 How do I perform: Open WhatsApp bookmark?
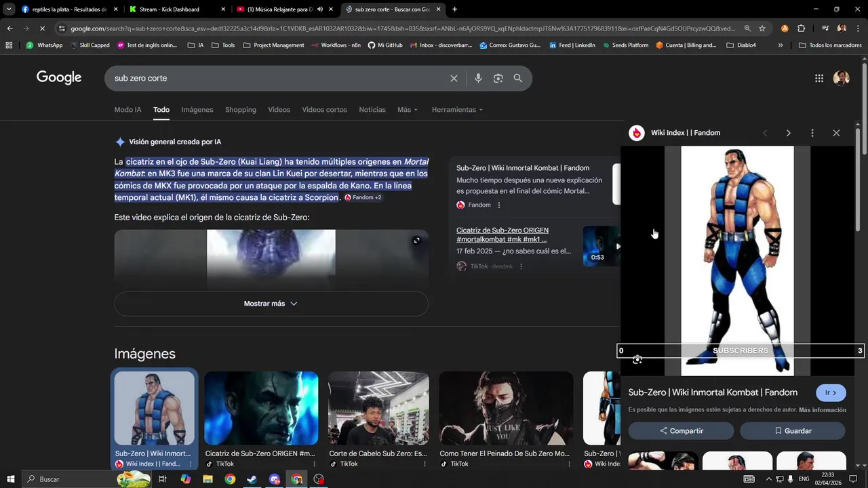click(44, 45)
